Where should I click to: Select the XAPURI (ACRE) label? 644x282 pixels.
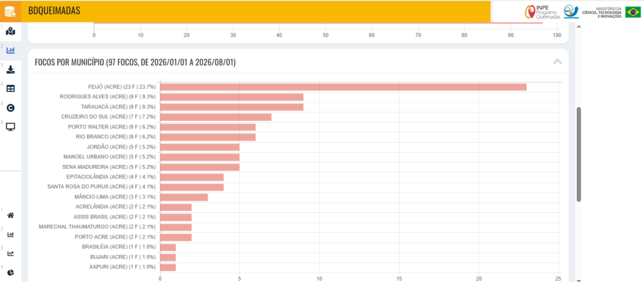coord(123,267)
